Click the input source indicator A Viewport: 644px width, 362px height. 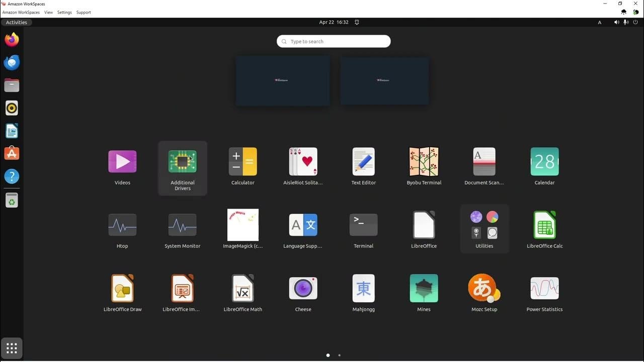[599, 22]
